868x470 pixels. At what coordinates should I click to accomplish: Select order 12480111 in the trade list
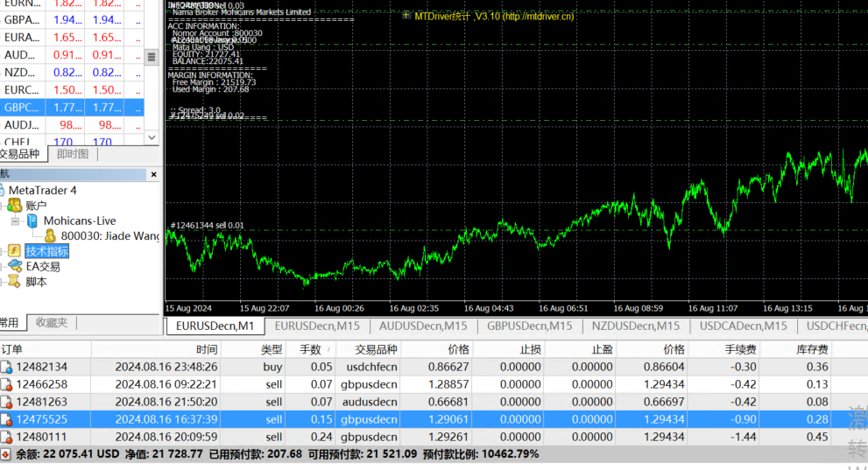click(x=41, y=437)
